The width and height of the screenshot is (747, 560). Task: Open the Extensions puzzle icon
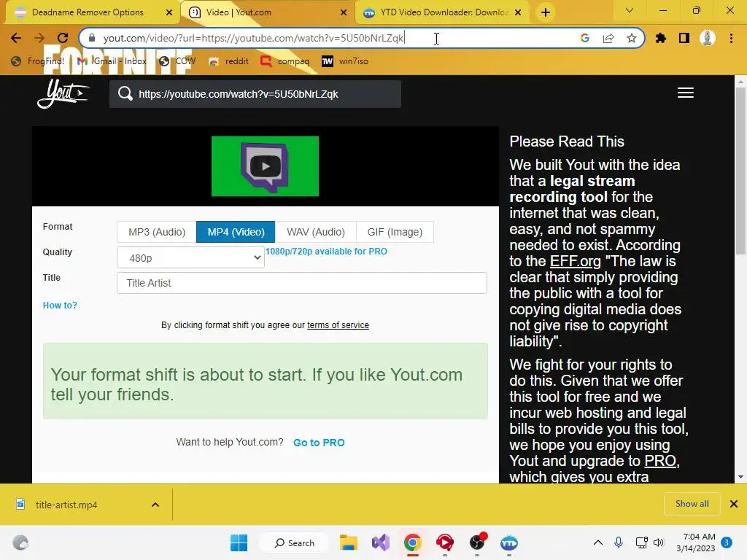661,38
